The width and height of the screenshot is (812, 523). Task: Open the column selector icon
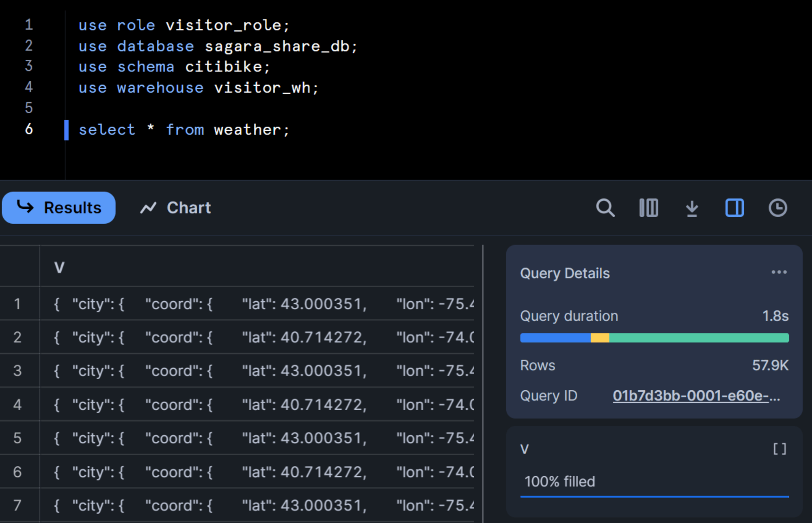pos(648,208)
